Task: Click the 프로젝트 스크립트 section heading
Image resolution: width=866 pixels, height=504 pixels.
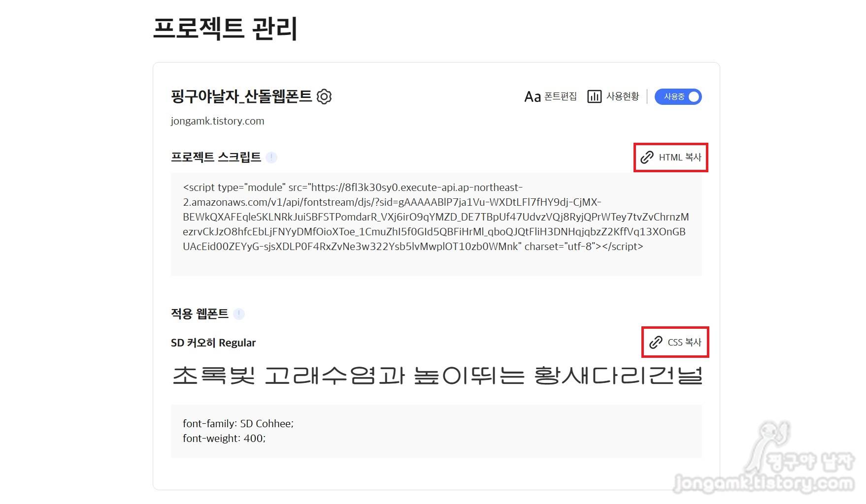Action: (x=216, y=157)
